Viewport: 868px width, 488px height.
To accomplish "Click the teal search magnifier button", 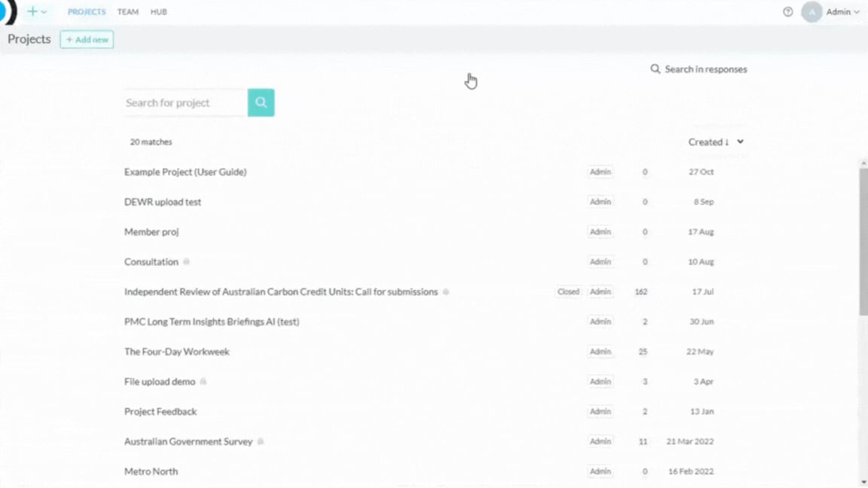I will (x=261, y=102).
